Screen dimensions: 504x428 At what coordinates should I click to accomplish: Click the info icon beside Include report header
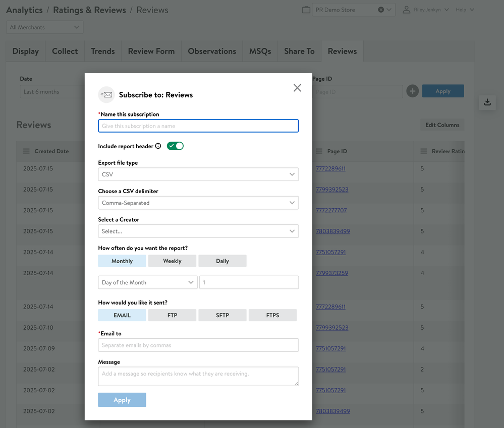158,146
